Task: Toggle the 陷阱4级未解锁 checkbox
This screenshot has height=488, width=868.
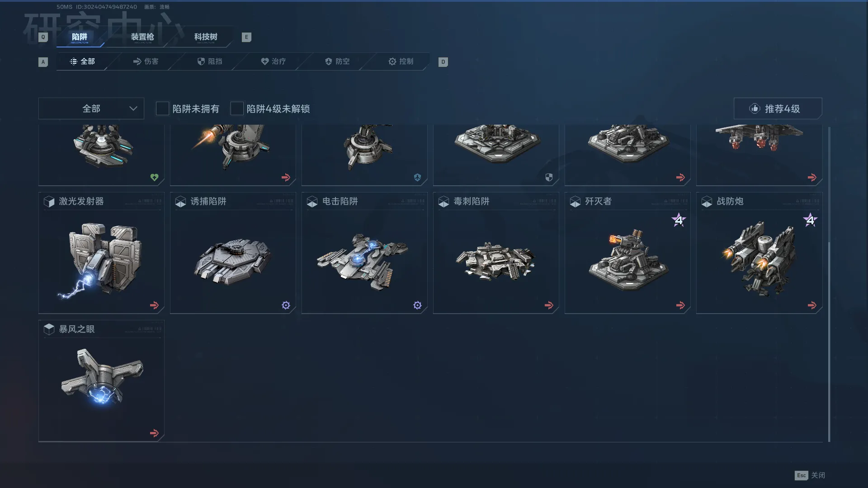Action: (x=237, y=108)
